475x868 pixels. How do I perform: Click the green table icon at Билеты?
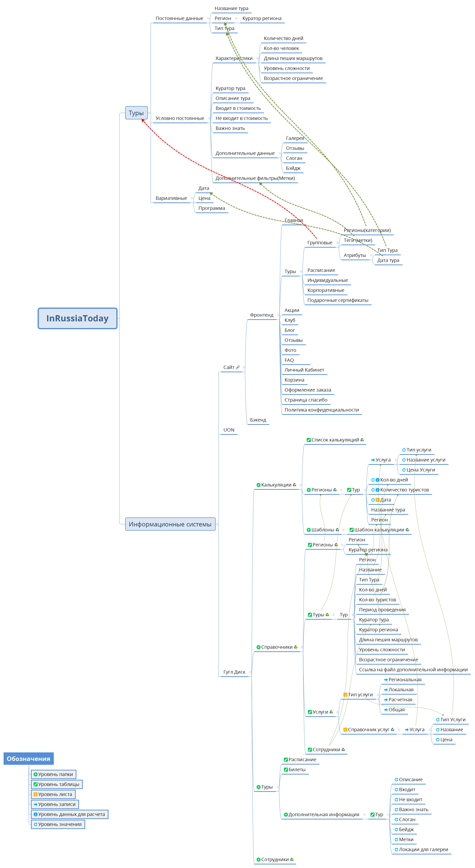click(286, 770)
